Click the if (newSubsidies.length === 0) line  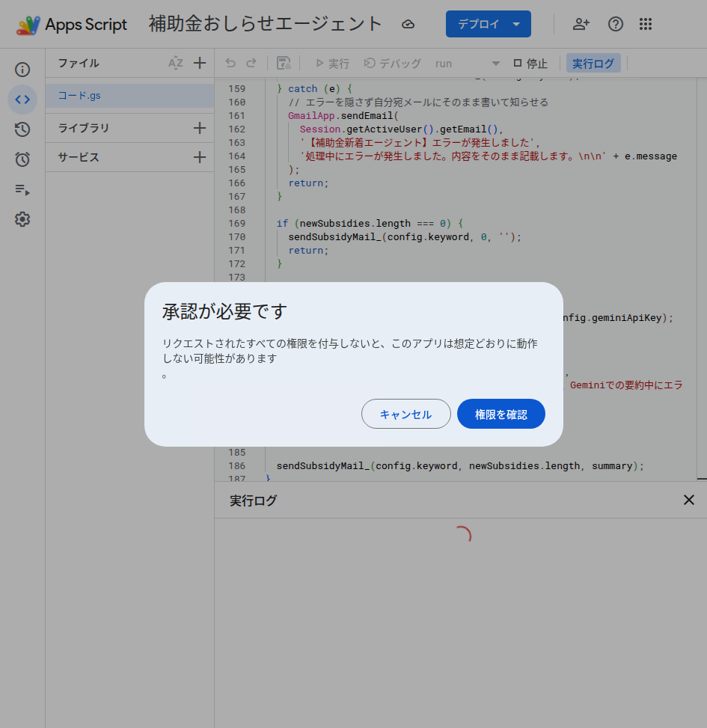pos(370,223)
